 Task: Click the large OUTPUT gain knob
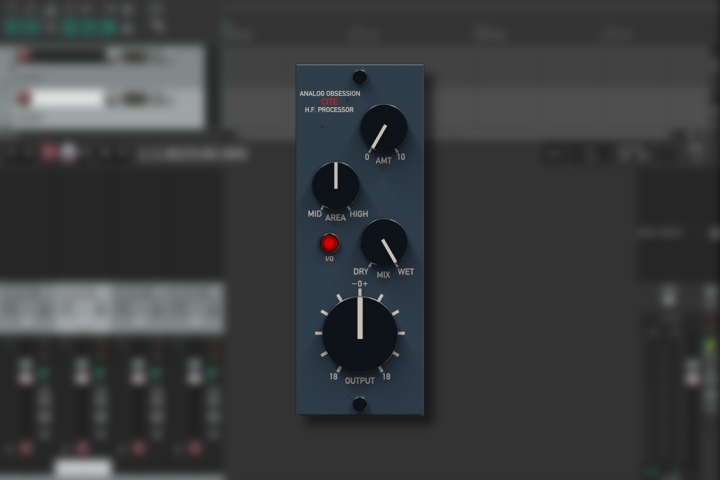click(360, 334)
